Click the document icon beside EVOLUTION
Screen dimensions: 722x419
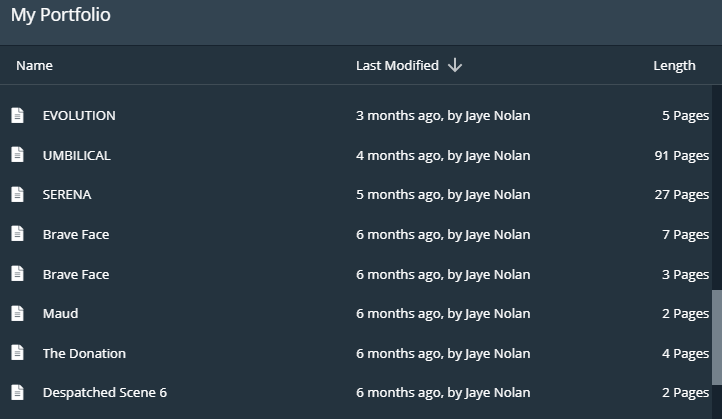(x=17, y=115)
